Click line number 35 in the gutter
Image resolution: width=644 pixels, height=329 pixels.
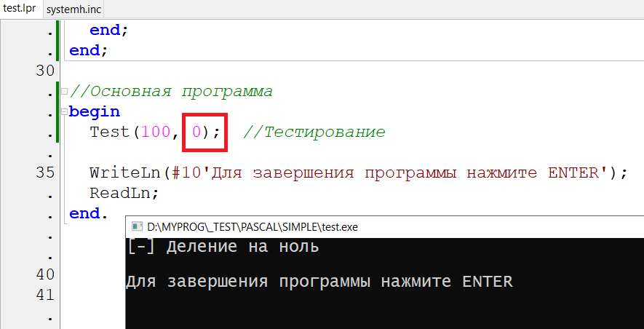pyautogui.click(x=45, y=173)
